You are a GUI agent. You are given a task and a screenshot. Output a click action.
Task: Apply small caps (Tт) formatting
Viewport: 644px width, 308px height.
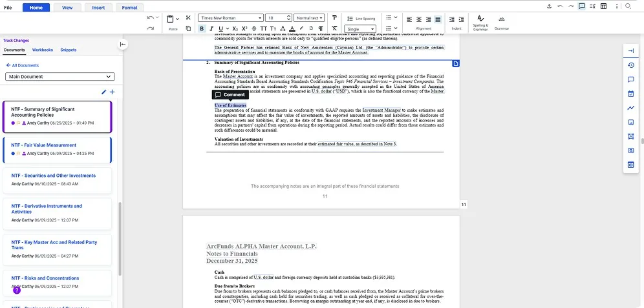(x=273, y=28)
